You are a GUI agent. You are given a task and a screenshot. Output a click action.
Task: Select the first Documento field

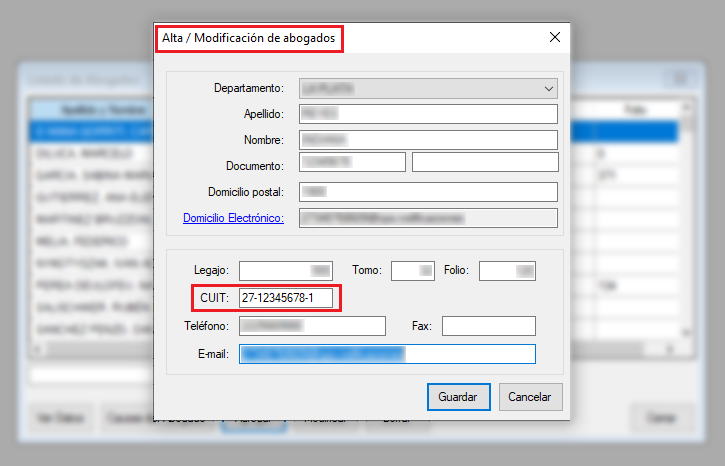[x=352, y=162]
